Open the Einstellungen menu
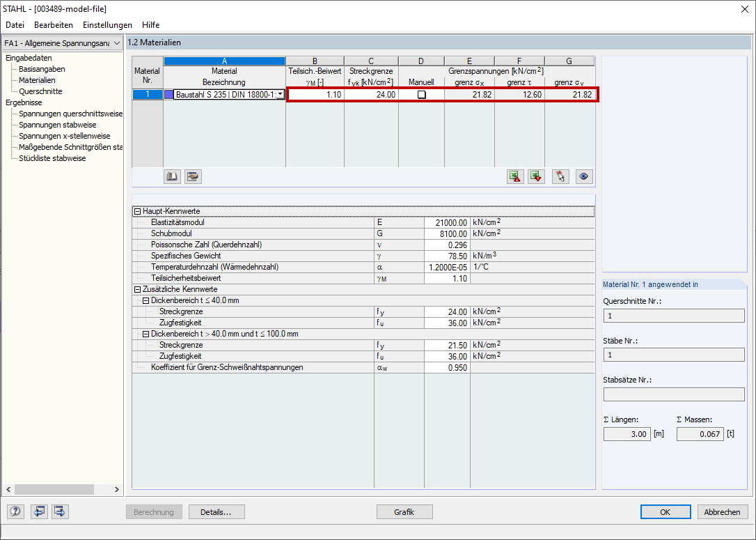 point(107,24)
